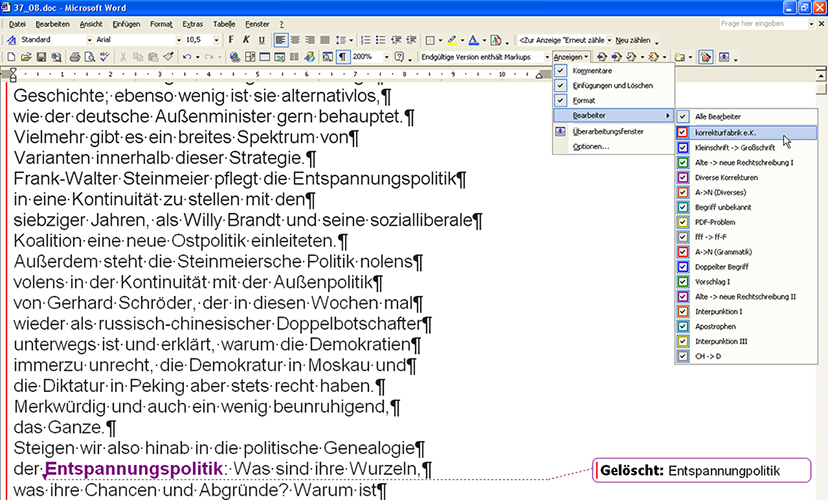Insert hyperlink using globe icon
The image size is (828, 500).
pos(235,56)
